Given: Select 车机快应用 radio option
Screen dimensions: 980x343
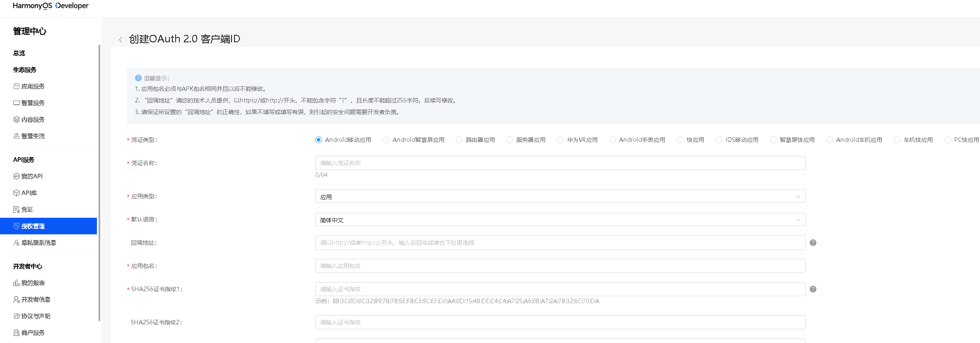Looking at the screenshot, I should [x=897, y=140].
